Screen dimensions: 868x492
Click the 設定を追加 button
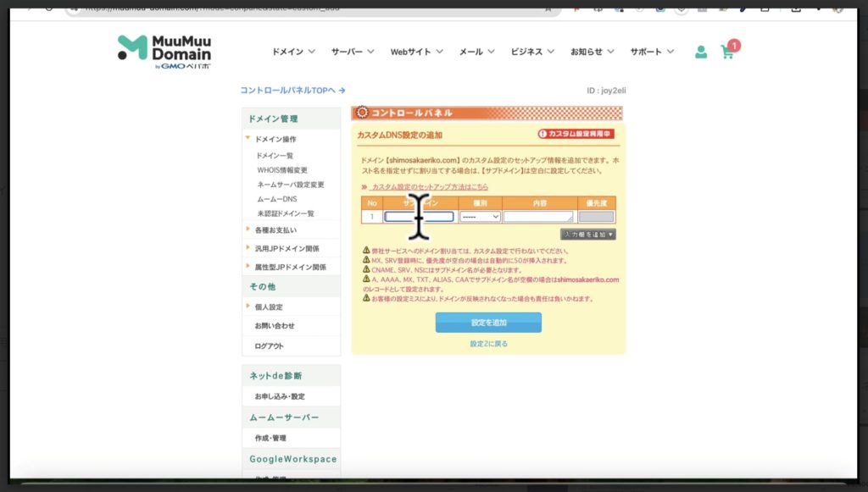(487, 322)
